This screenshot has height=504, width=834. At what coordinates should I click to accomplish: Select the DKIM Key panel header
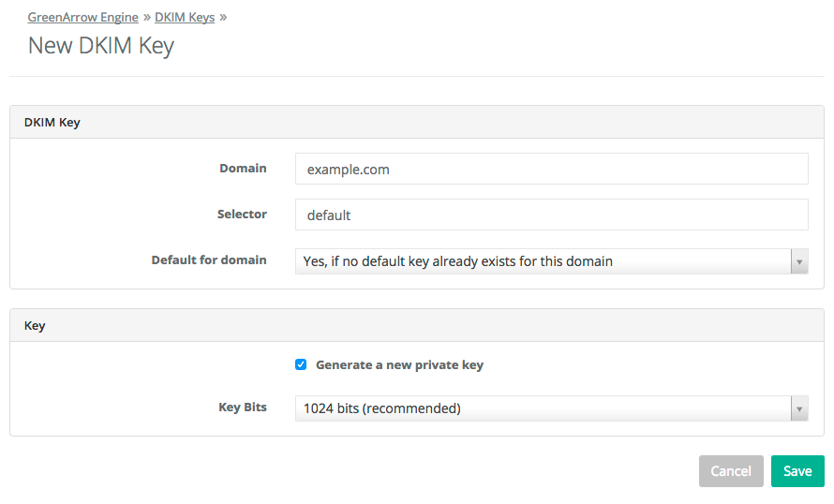click(52, 122)
